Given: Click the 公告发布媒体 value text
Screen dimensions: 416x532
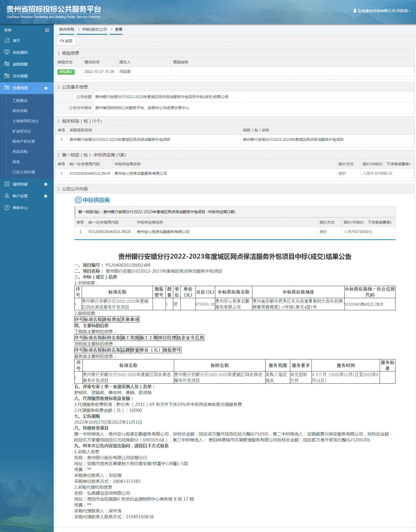Looking at the screenshot, I should coord(142,108).
